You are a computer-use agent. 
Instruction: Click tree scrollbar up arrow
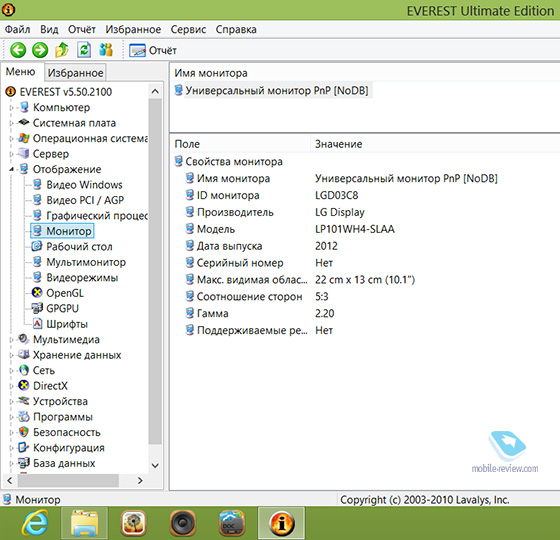[x=155, y=91]
